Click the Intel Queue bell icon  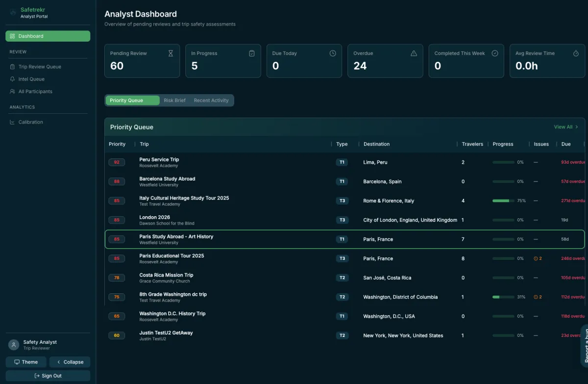(x=12, y=79)
